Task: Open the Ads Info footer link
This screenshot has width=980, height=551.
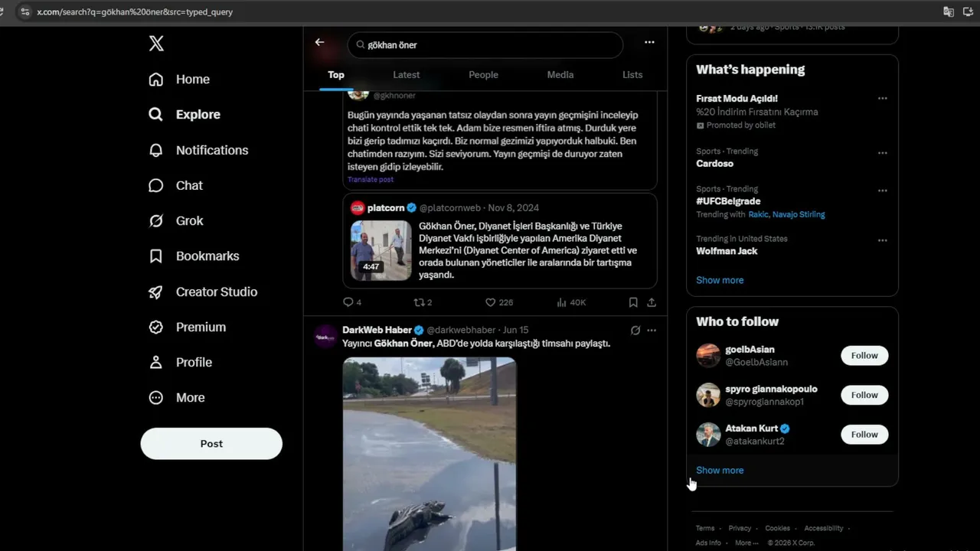Action: click(x=709, y=543)
